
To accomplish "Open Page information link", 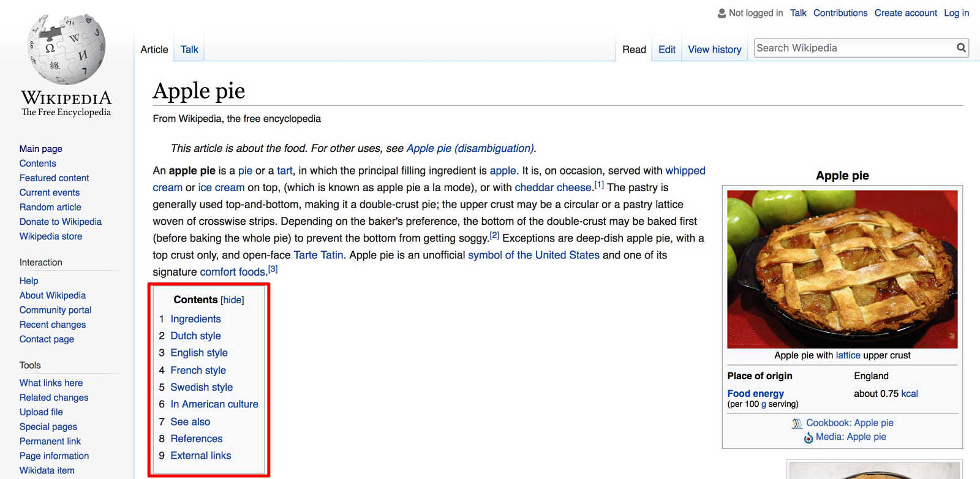I will (54, 456).
